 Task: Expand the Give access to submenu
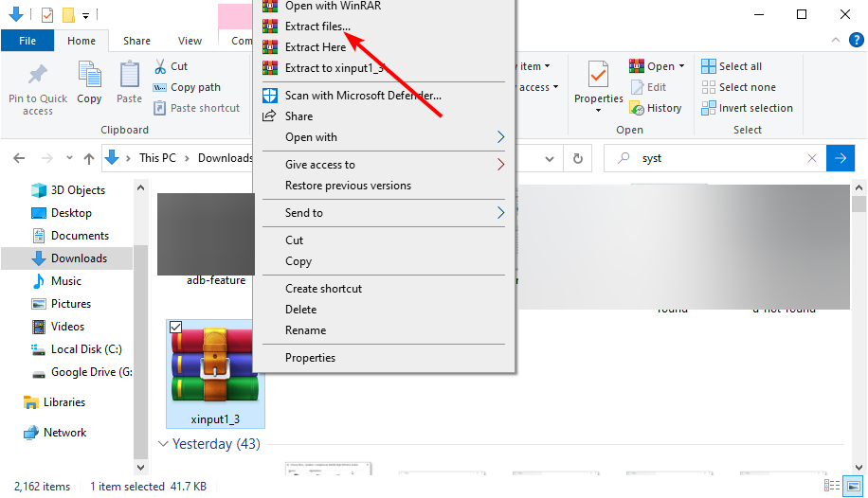[x=384, y=165]
